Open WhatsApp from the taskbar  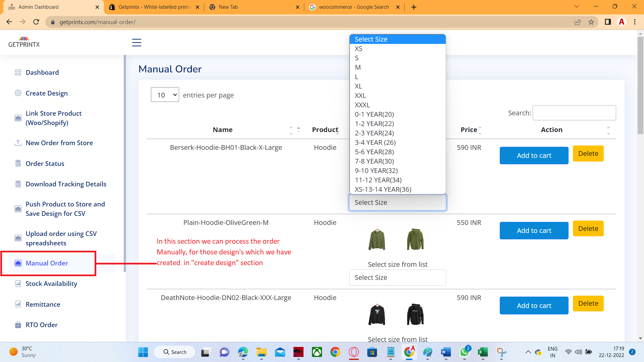[465, 352]
